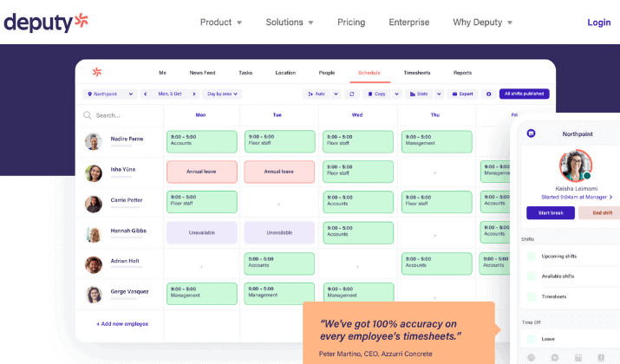Click Adrian Holt's avatar
This screenshot has width=620, height=364.
[x=94, y=265]
